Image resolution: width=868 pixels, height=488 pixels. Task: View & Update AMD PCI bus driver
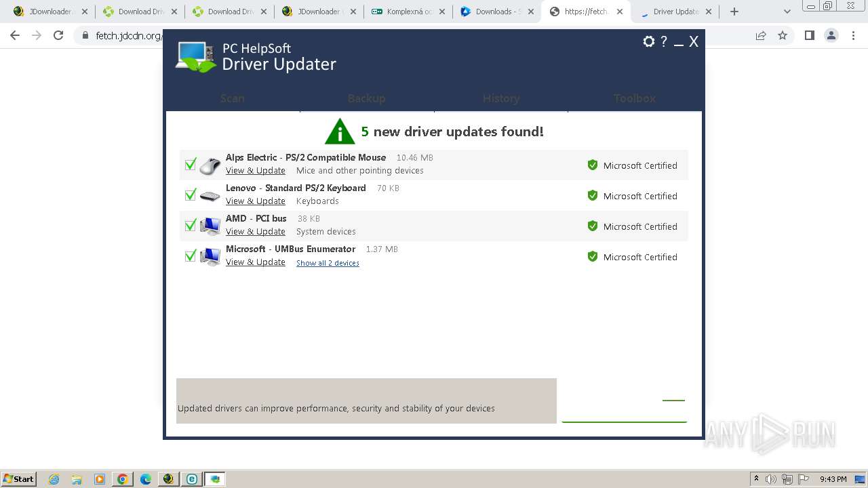[x=256, y=232]
